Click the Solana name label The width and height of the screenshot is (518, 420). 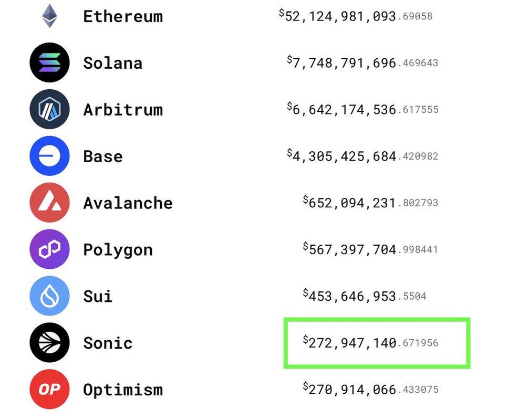112,63
